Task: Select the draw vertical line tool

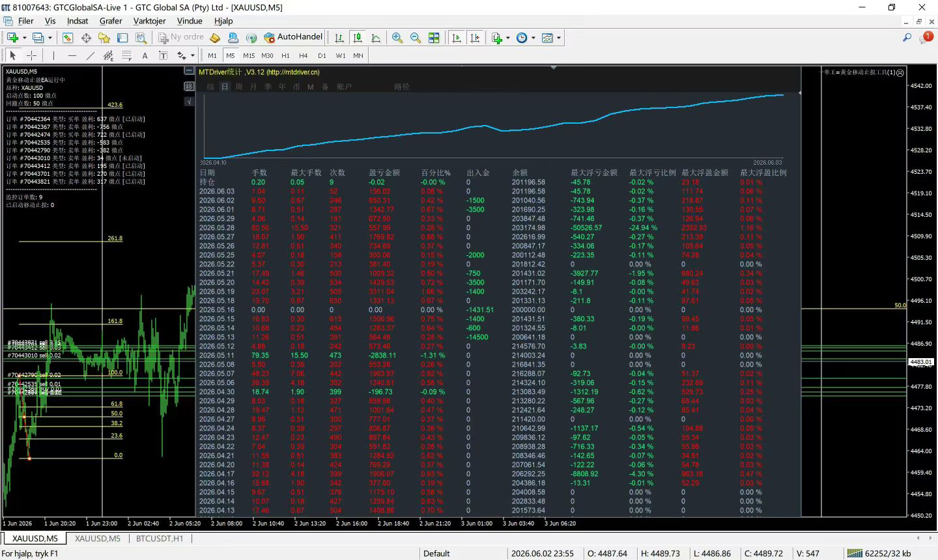Action: [53, 55]
